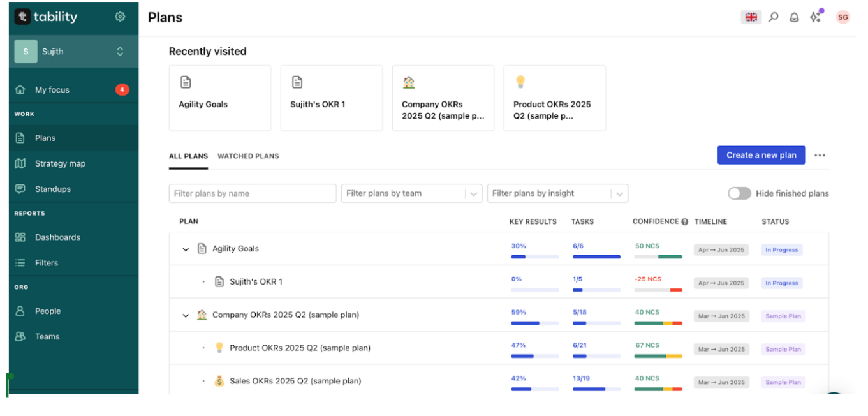The width and height of the screenshot is (868, 416).
Task: Open the AI sparkle icon
Action: click(816, 17)
